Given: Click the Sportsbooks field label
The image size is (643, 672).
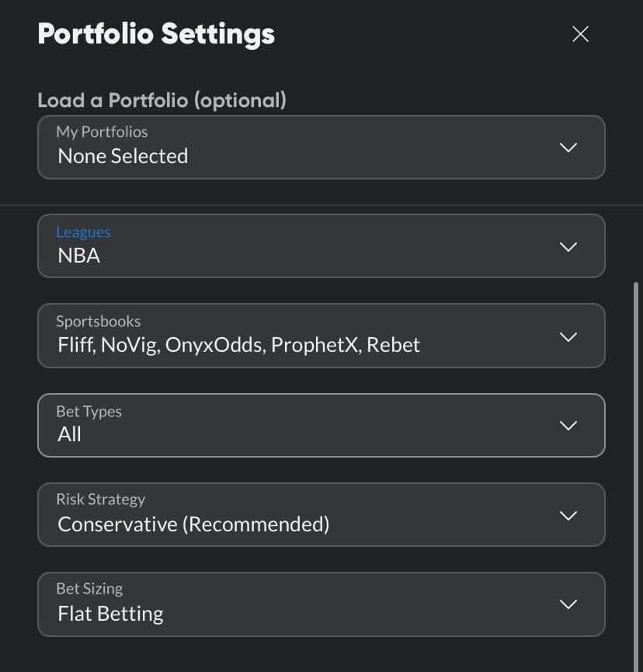Looking at the screenshot, I should pos(98,322).
